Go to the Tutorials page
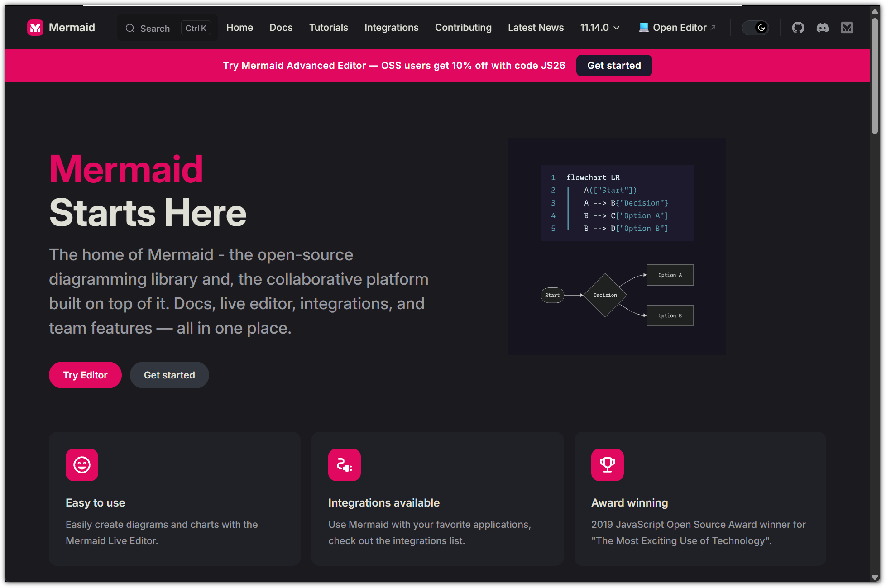886x588 pixels. click(328, 28)
